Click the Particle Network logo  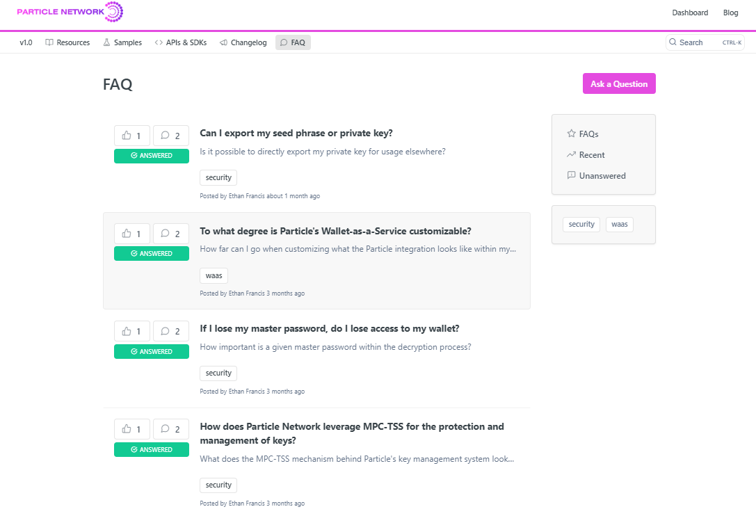click(70, 12)
